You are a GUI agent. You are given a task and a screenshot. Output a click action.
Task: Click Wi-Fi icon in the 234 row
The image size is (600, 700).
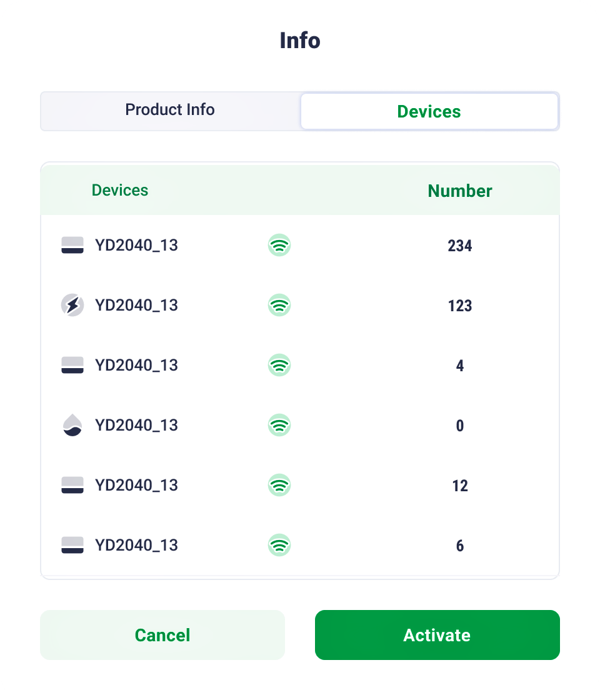[279, 246]
